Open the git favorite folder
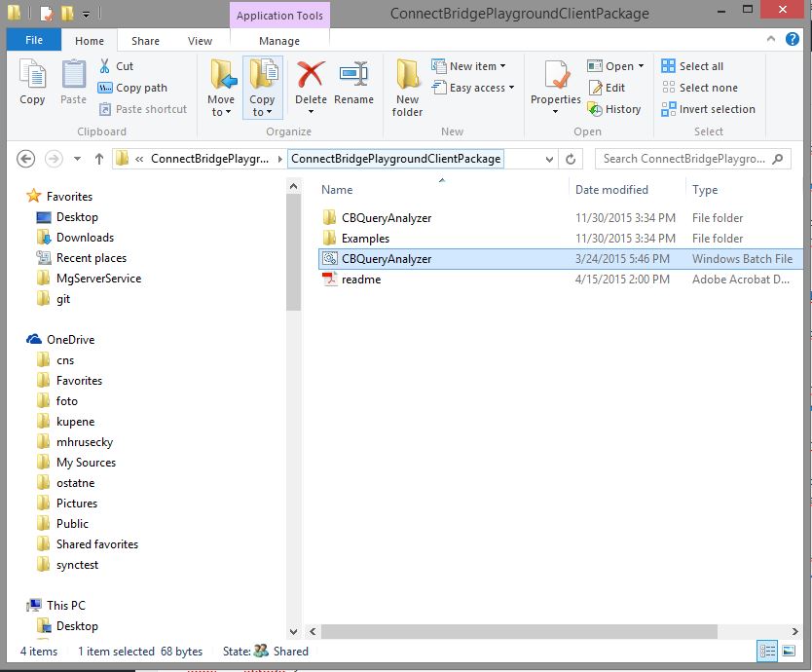 coord(62,299)
